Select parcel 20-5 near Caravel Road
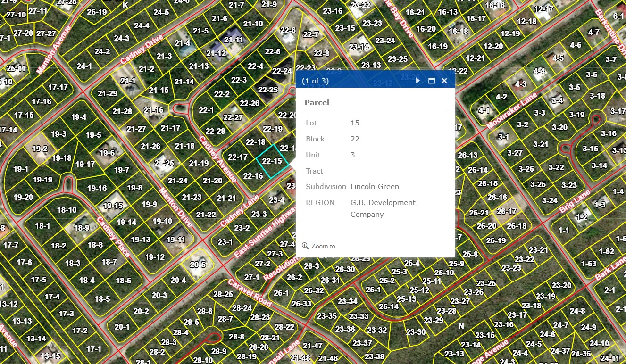Viewport: 626px width, 364px height. click(198, 265)
